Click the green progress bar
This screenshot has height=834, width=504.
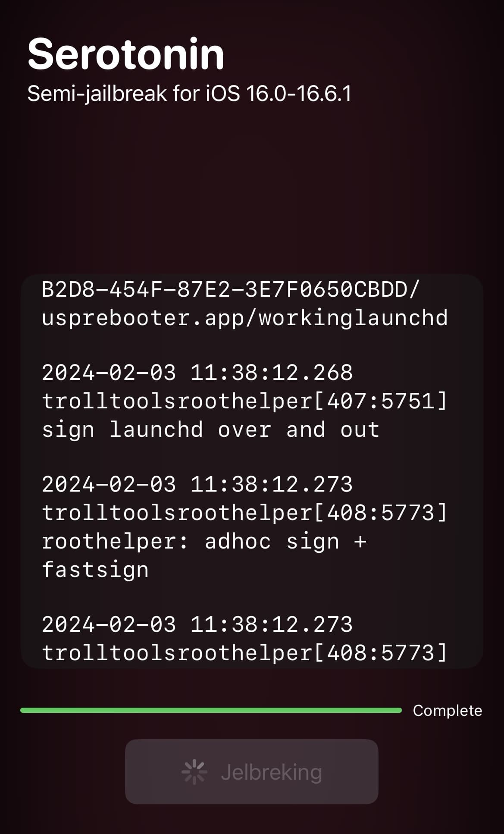211,710
